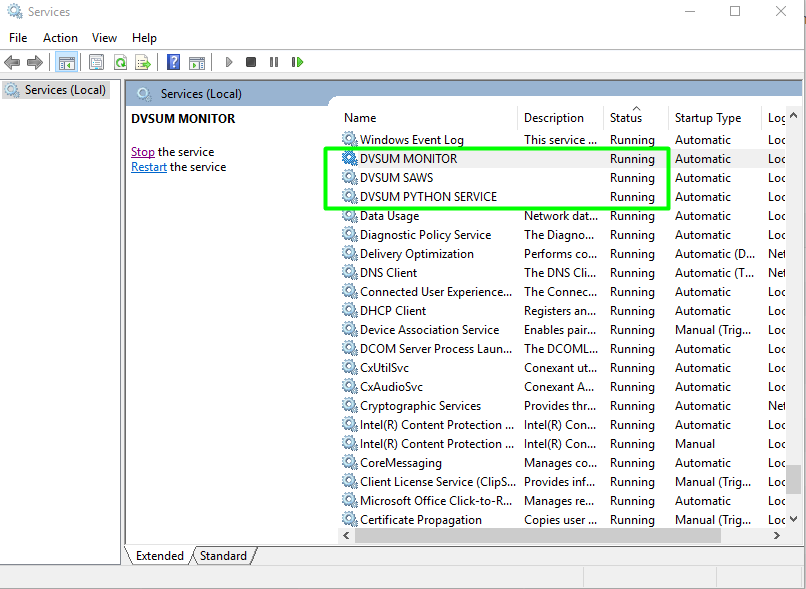This screenshot has height=589, width=806.
Task: Click the gear icon of Cryptographic Services
Action: 350,406
